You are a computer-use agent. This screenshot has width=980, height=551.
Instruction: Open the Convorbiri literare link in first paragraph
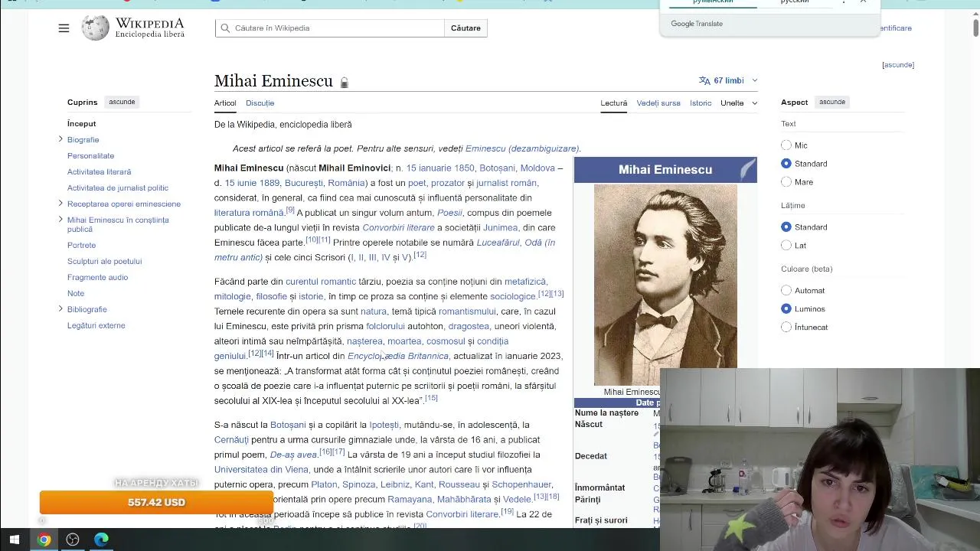pyautogui.click(x=398, y=228)
